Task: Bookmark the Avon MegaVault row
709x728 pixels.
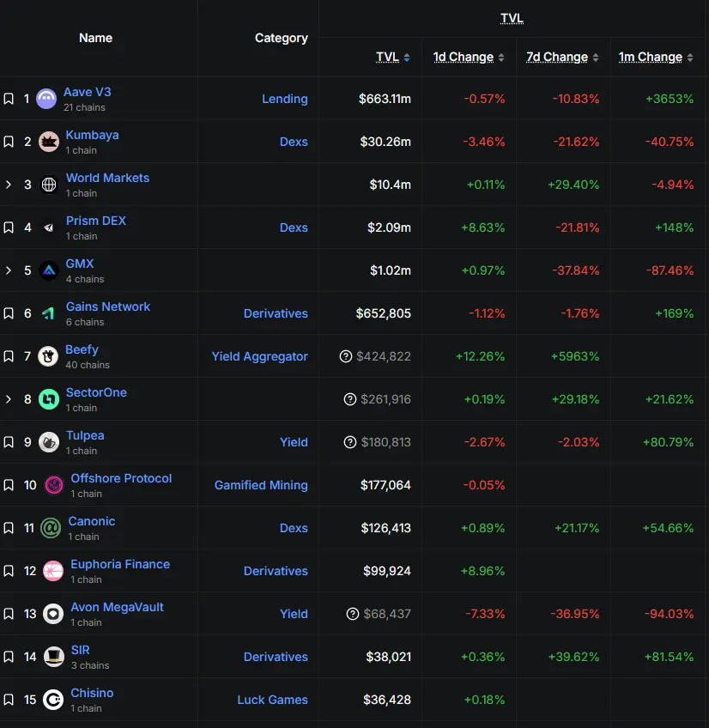Action: tap(9, 614)
